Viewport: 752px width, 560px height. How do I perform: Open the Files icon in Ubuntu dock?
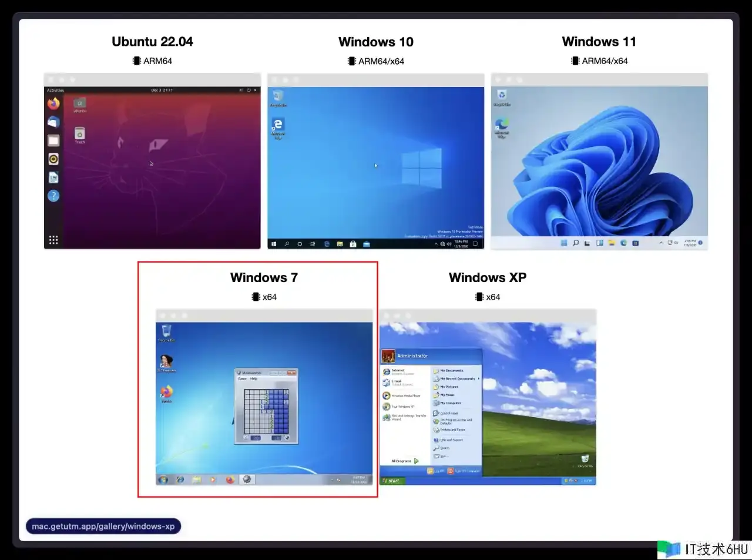pos(53,140)
